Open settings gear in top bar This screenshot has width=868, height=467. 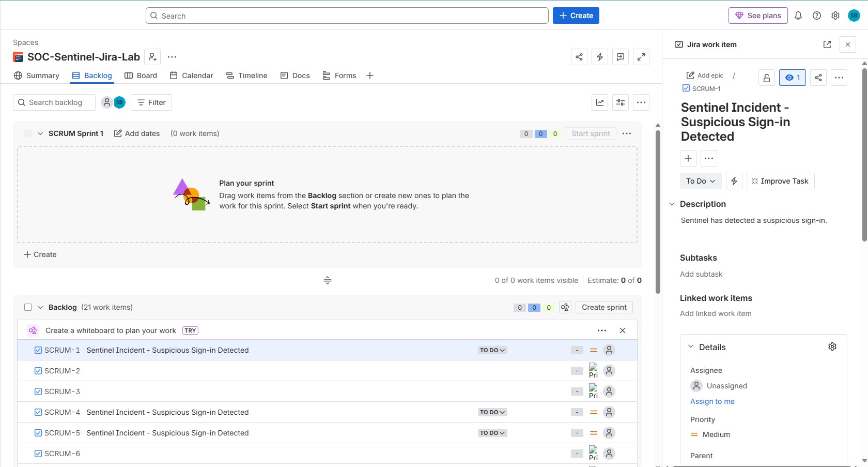click(835, 16)
